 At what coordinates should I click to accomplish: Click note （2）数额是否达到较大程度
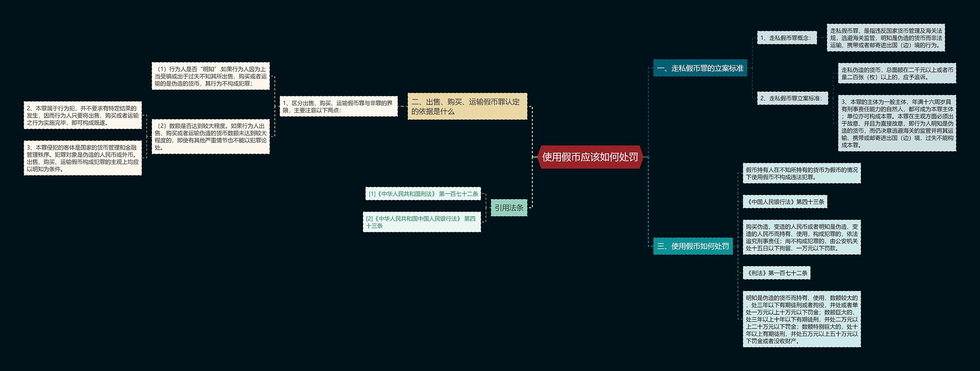click(211, 137)
